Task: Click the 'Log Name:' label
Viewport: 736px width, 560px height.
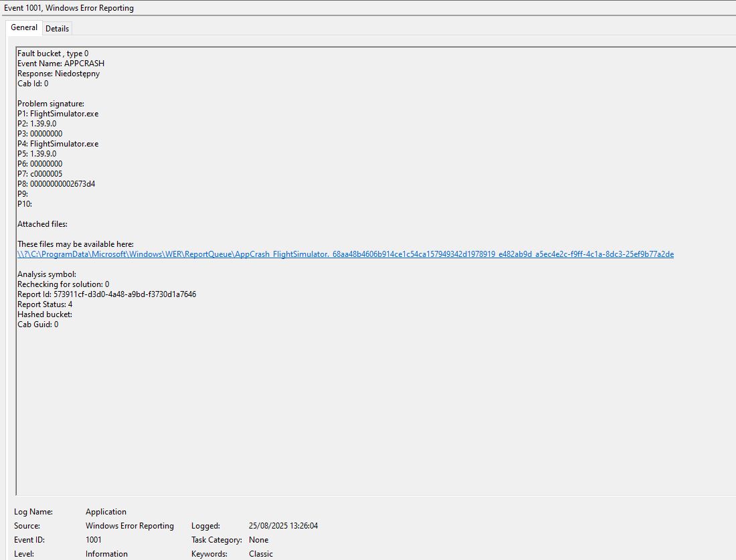Action: click(x=33, y=512)
